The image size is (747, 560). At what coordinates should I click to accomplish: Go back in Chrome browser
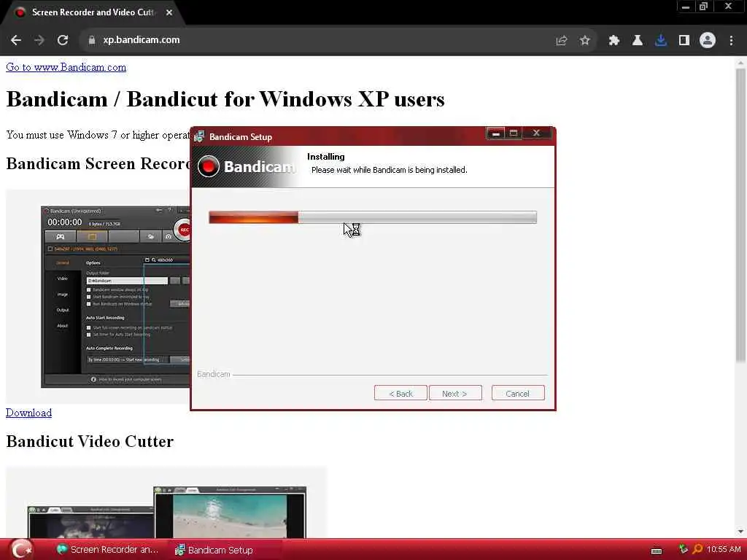(x=16, y=41)
